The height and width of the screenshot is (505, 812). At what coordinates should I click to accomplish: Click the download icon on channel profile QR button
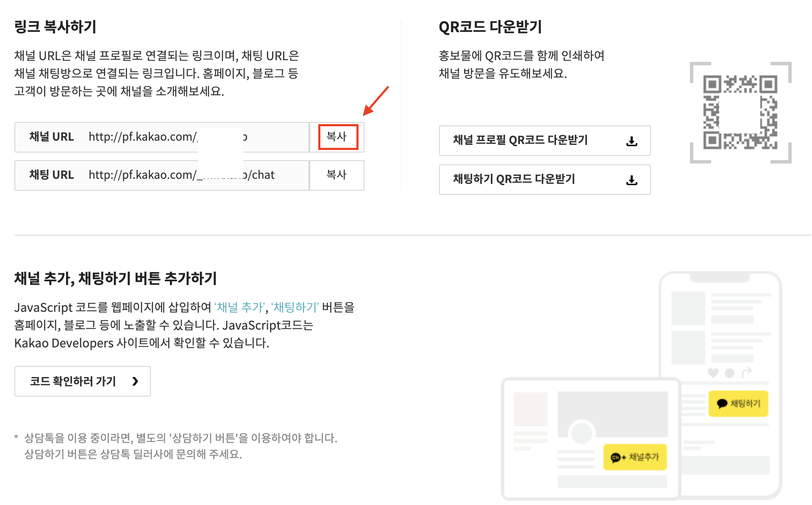coord(632,142)
